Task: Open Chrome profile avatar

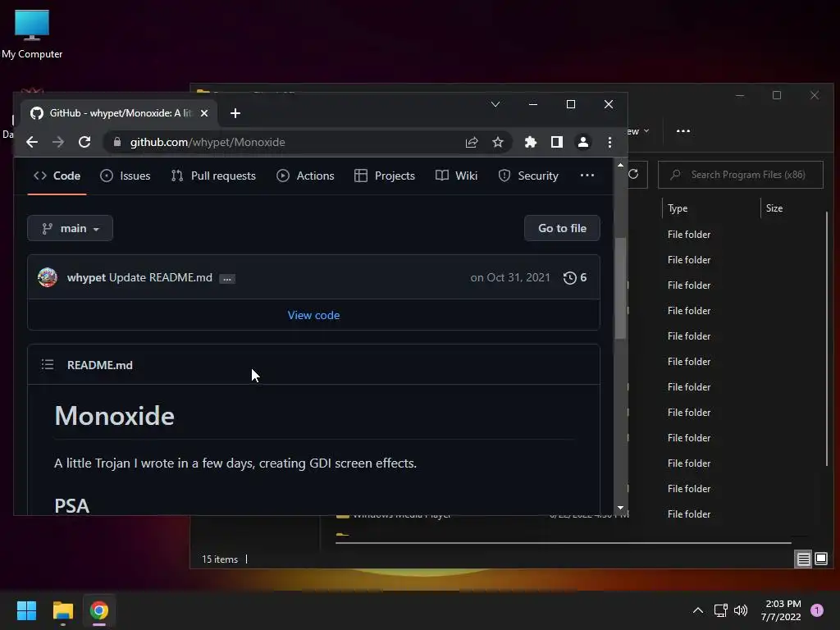Action: click(x=583, y=142)
